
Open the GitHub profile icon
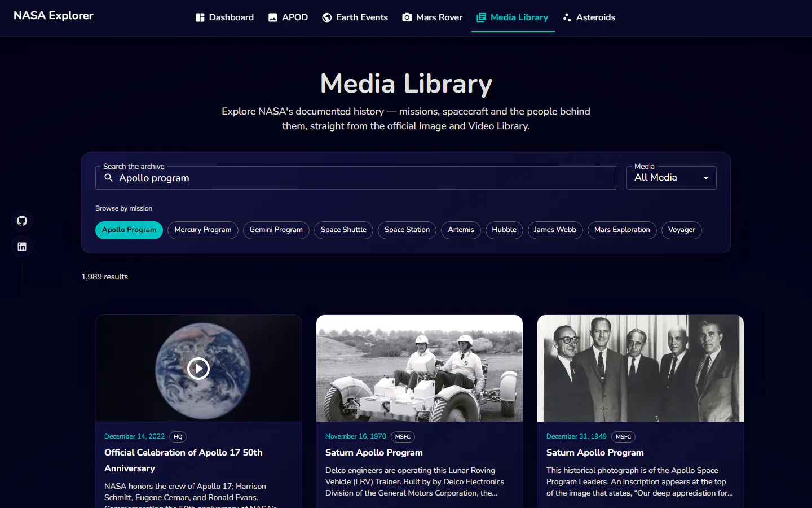[x=22, y=221]
